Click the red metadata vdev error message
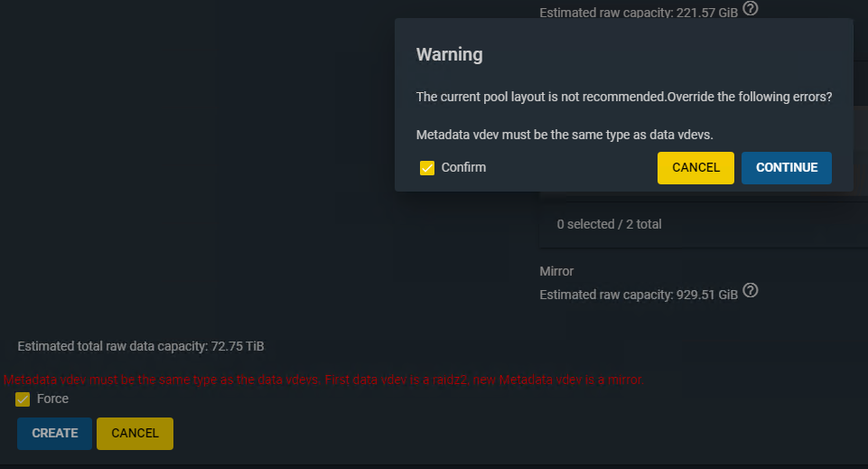This screenshot has width=868, height=469. [x=323, y=380]
